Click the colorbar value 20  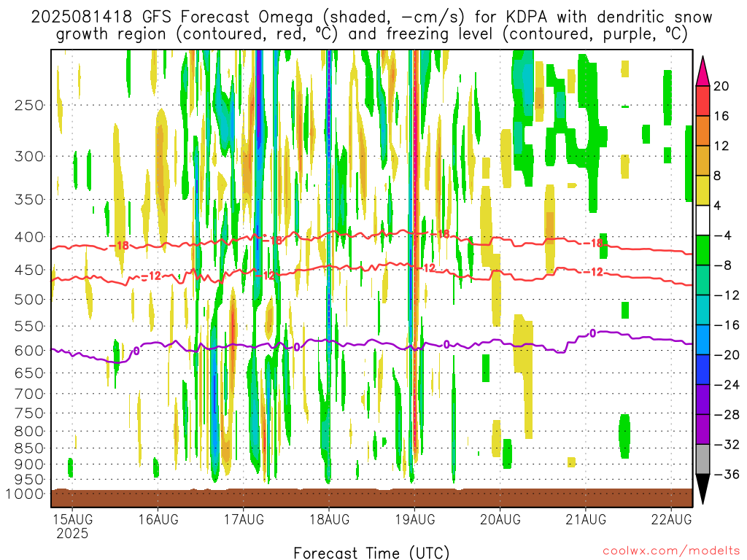721,86
